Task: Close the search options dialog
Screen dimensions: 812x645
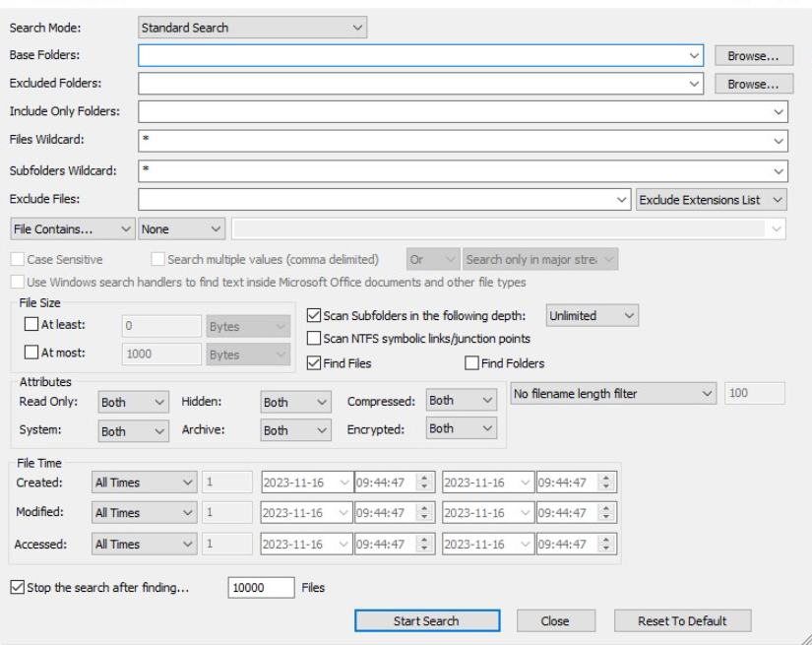Action: 556,620
